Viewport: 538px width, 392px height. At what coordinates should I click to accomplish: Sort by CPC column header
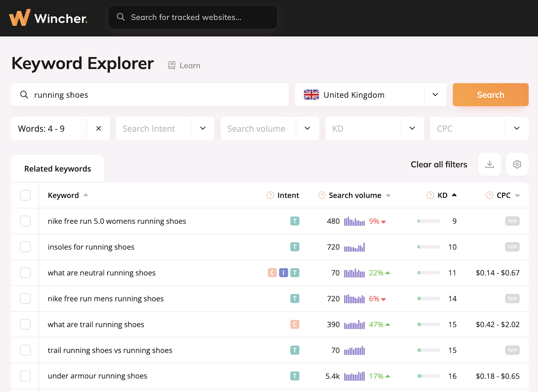pos(508,195)
